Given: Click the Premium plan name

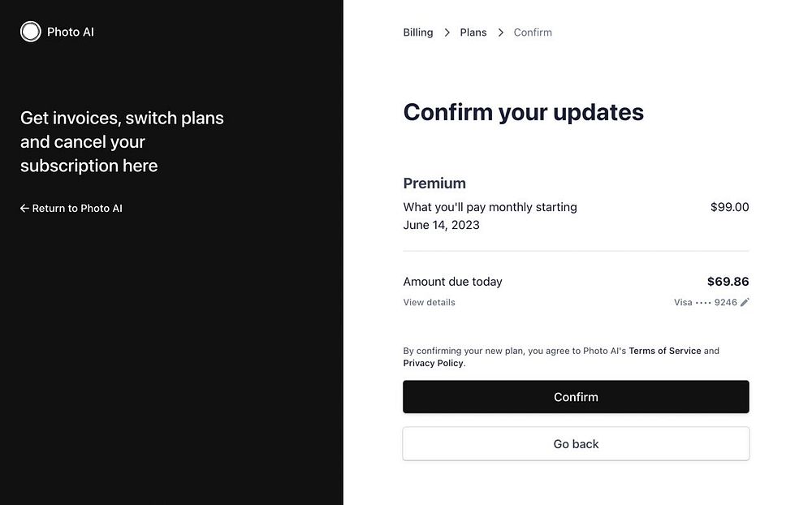Looking at the screenshot, I should point(434,183).
